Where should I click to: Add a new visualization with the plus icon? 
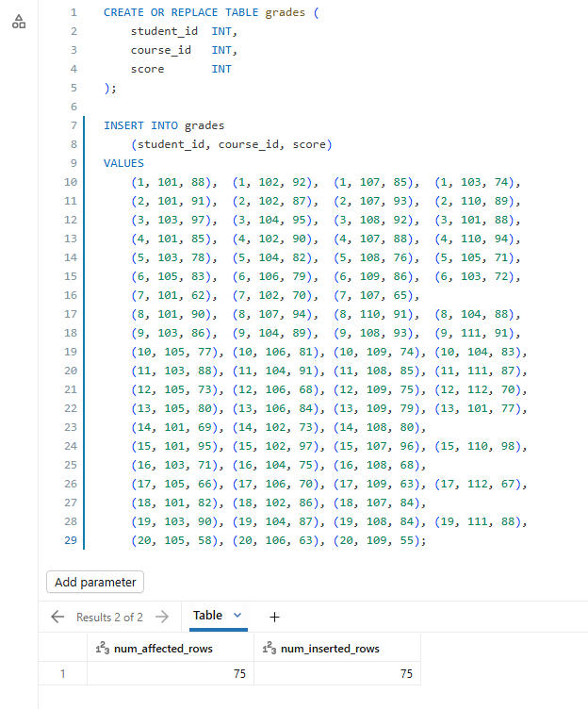point(274,617)
